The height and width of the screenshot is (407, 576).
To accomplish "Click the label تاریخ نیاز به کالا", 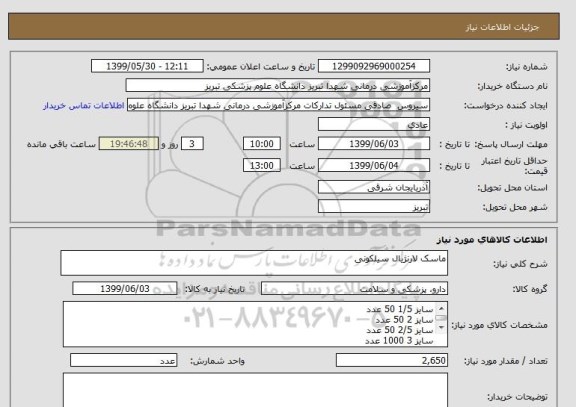I will click(x=215, y=289).
